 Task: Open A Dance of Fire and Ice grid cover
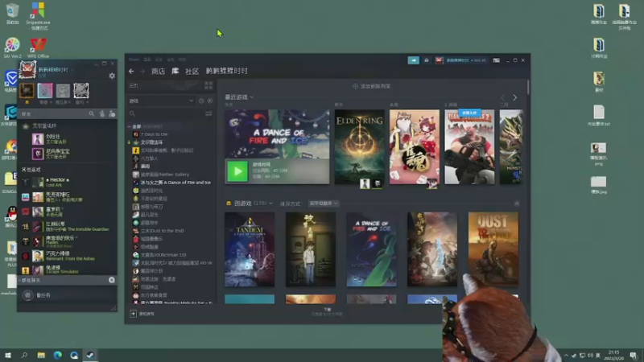tap(371, 249)
